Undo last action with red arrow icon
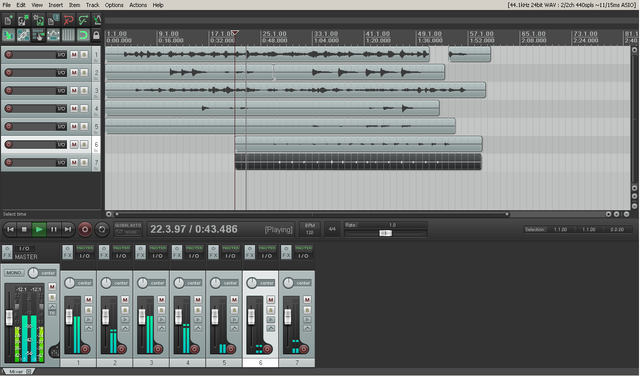The height and width of the screenshot is (376, 640). click(x=68, y=20)
